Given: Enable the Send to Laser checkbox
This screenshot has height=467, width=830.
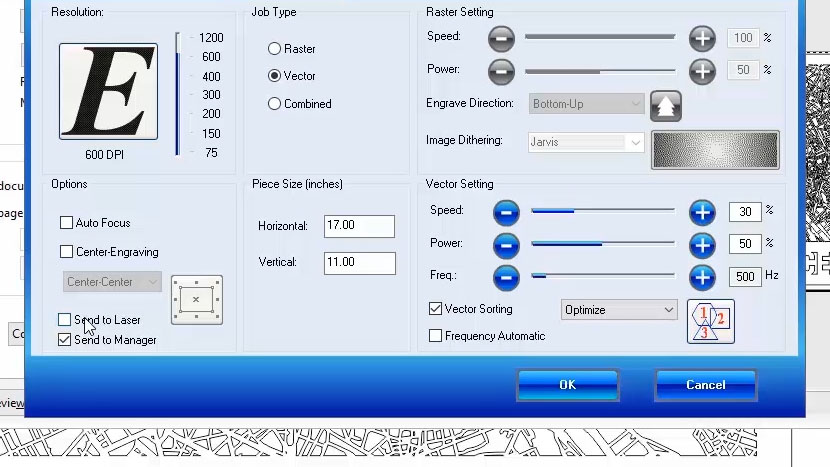Looking at the screenshot, I should coord(66,320).
